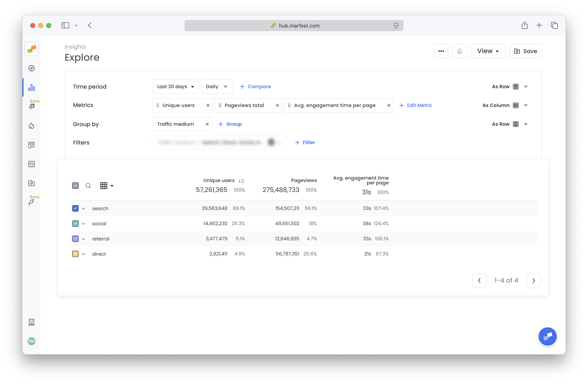Click the bar chart Explore sidebar icon
588x384 pixels.
(31, 87)
